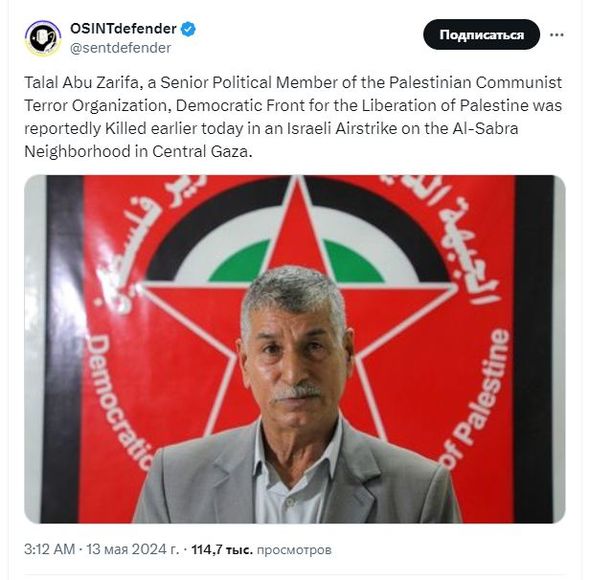
Task: Open the OSINTdefender profile avatar
Action: (43, 38)
